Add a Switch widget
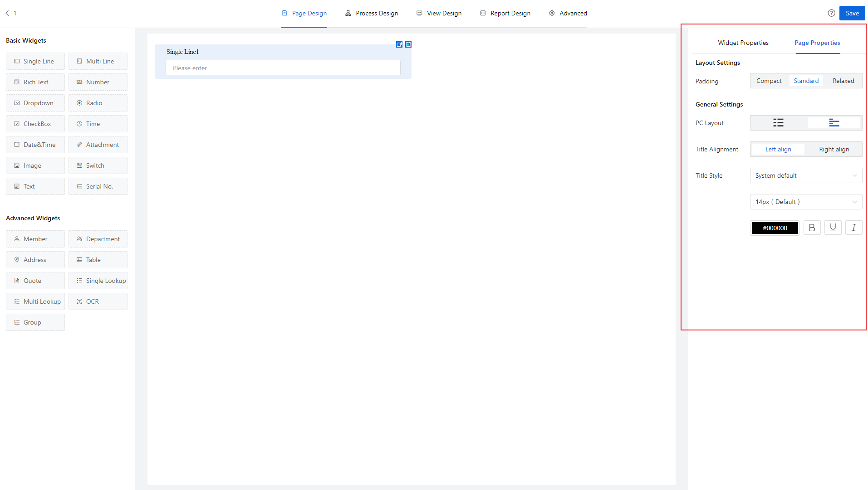 pyautogui.click(x=98, y=165)
